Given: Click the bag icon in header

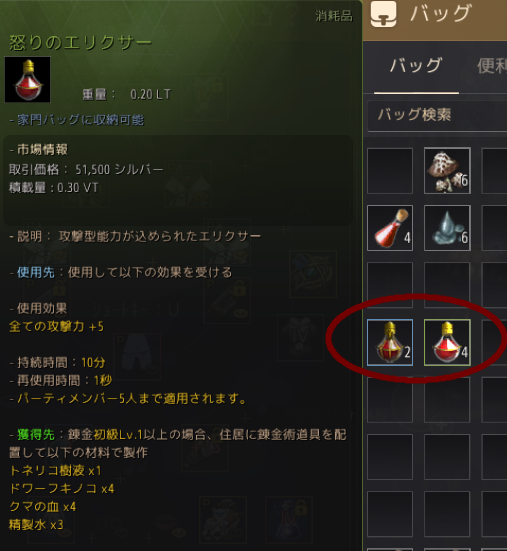Looking at the screenshot, I should [x=383, y=14].
